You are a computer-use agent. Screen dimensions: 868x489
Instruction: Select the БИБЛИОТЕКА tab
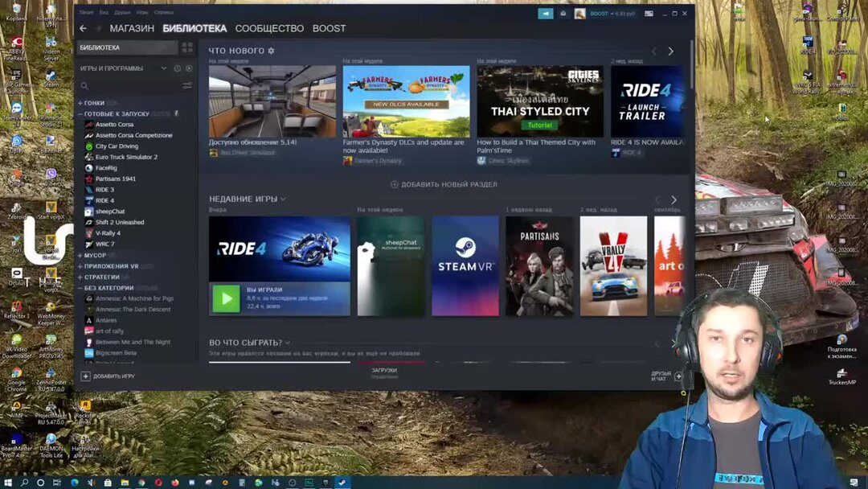pyautogui.click(x=194, y=28)
